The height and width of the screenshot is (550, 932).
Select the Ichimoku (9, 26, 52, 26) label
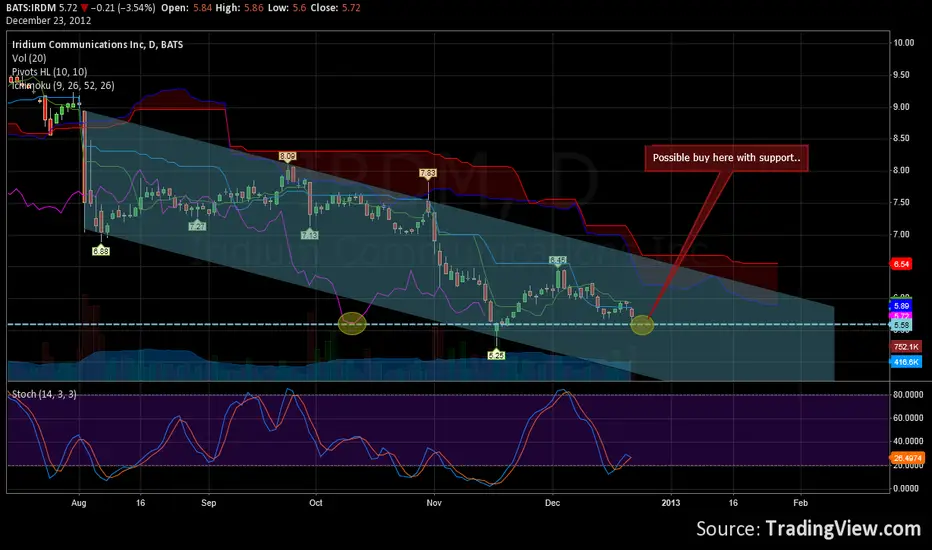[x=63, y=86]
